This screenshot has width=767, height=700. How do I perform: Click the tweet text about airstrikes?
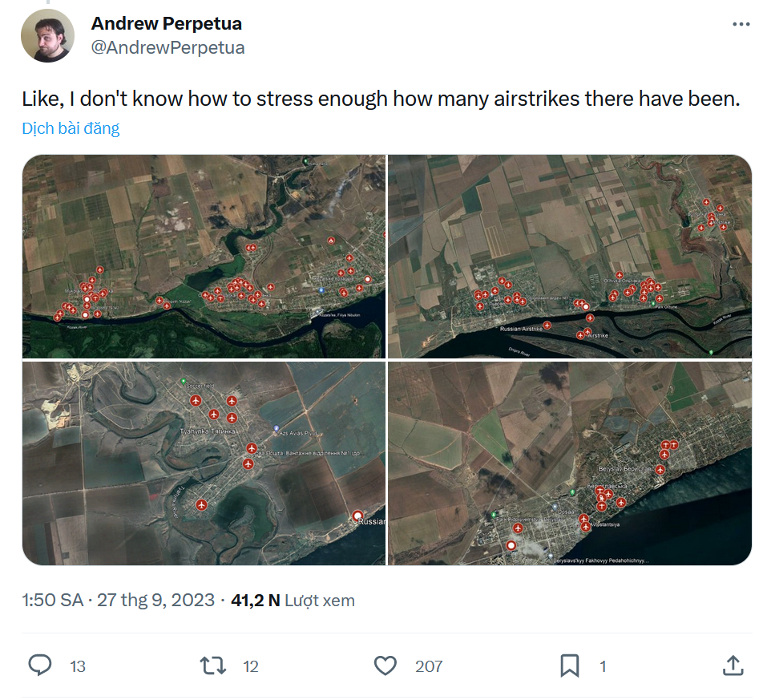380,100
